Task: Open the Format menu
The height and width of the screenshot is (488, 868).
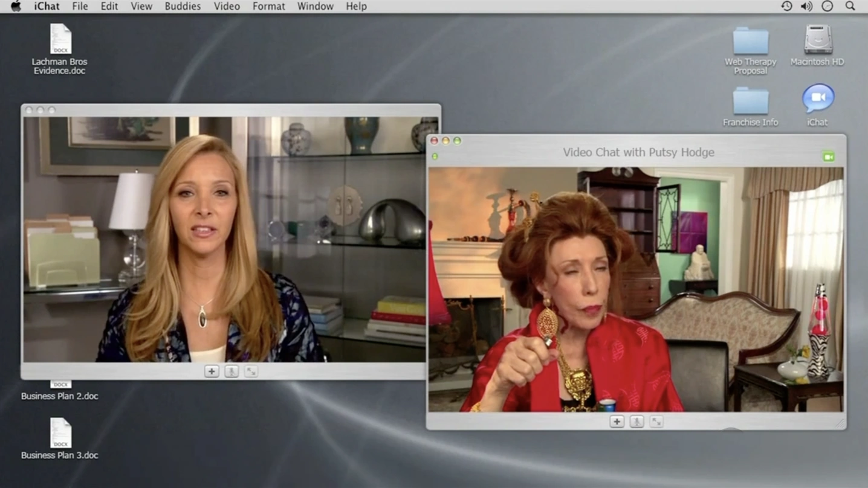Action: [x=269, y=6]
